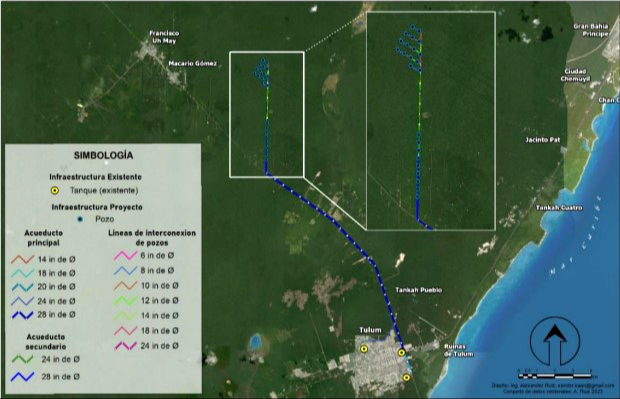Click the 12 in interconnection green legend line
This screenshot has height=399, width=620.
point(125,301)
